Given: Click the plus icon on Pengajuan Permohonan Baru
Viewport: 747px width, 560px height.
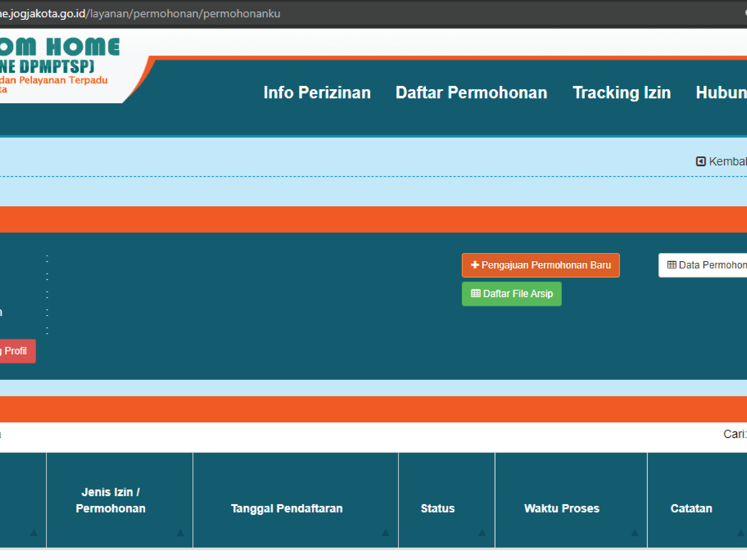Looking at the screenshot, I should (x=474, y=265).
